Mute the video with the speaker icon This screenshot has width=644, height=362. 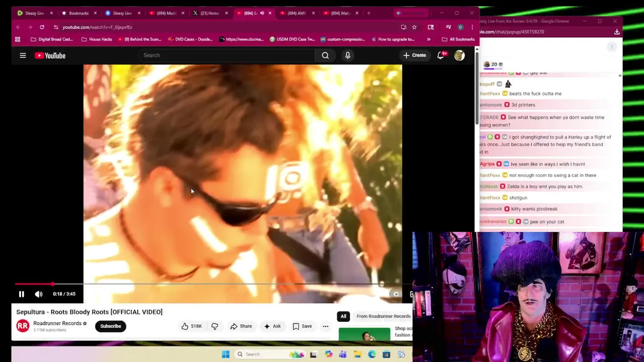[39, 294]
